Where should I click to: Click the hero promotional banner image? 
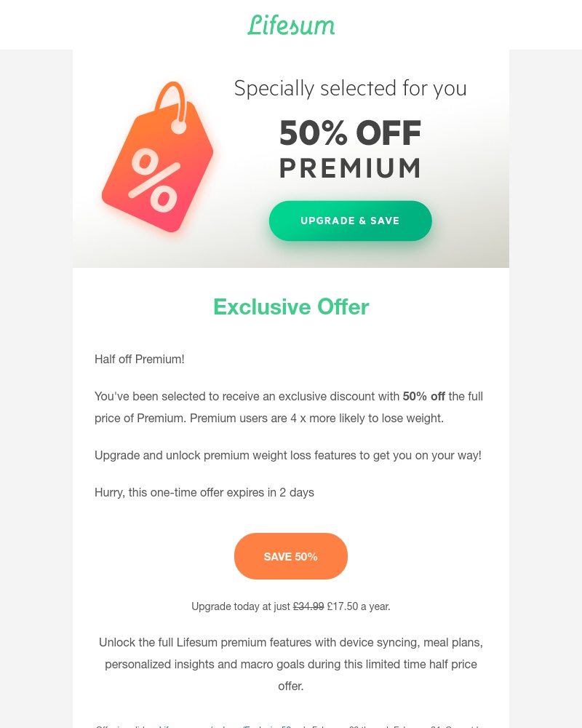[291, 159]
